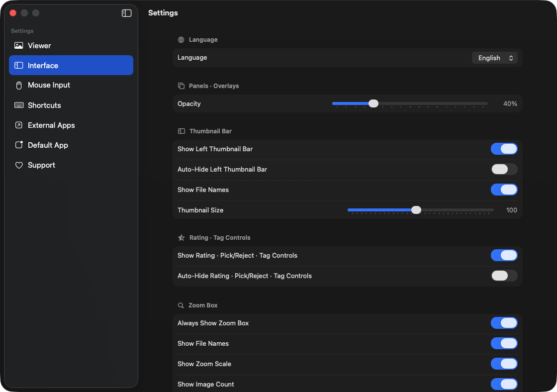The width and height of the screenshot is (557, 392).
Task: Toggle Show Zoom Scale switch
Action: click(504, 364)
